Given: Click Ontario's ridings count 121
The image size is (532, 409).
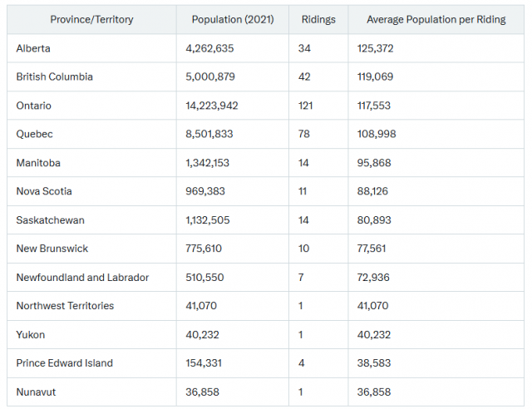Looking at the screenshot, I should click(306, 106).
